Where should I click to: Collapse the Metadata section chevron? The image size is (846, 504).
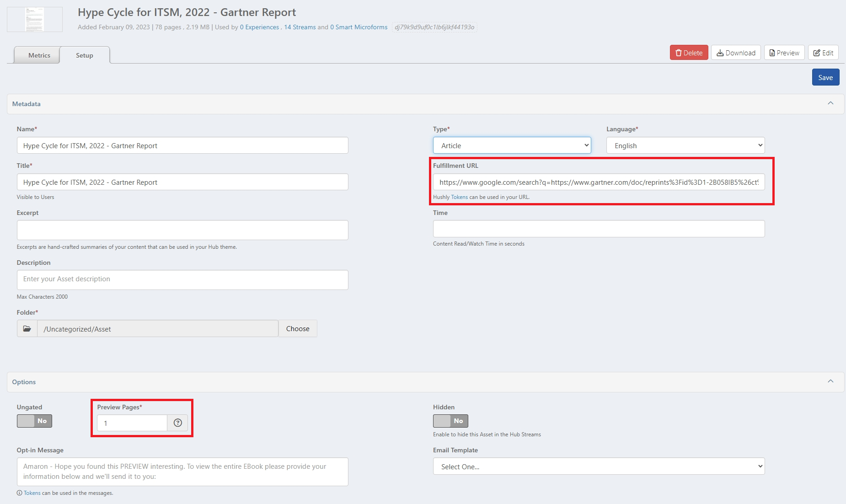pos(830,103)
